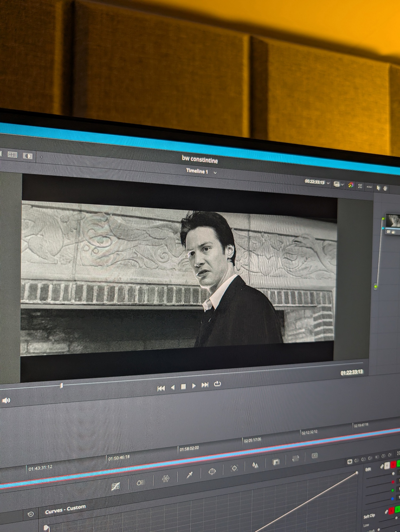Select the hand pan tool
The image size is (400, 532).
tap(385, 188)
